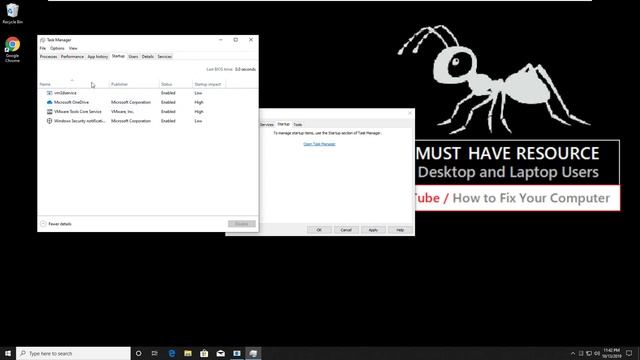Launch Microsoft Edge from the taskbar
The width and height of the screenshot is (640, 360).
click(172, 353)
